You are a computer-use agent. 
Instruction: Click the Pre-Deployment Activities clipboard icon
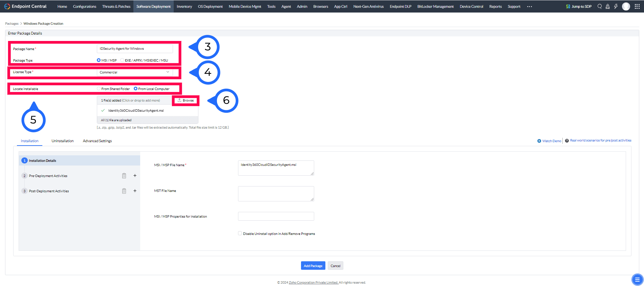(x=124, y=176)
